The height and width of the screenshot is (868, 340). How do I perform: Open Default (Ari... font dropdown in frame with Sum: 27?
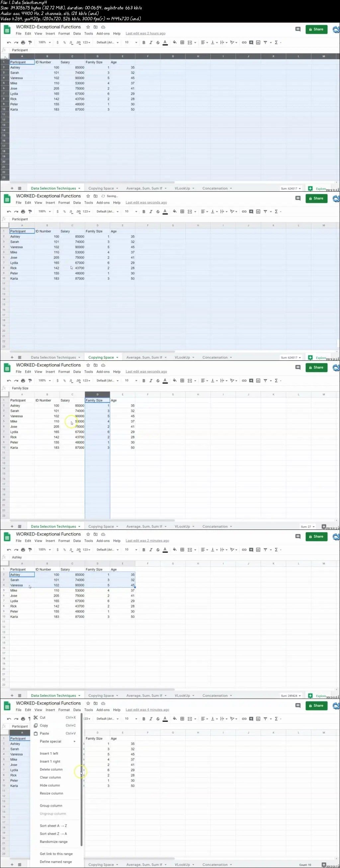pyautogui.click(x=107, y=381)
